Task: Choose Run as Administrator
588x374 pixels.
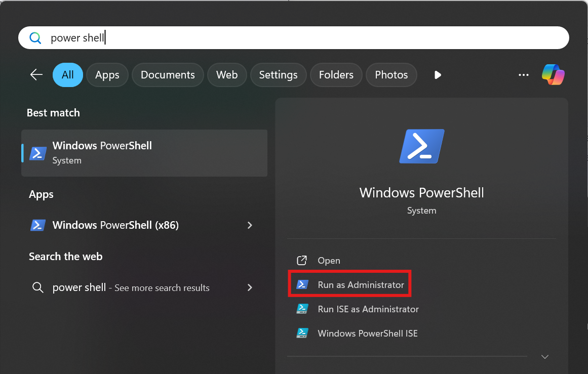Action: (x=361, y=285)
